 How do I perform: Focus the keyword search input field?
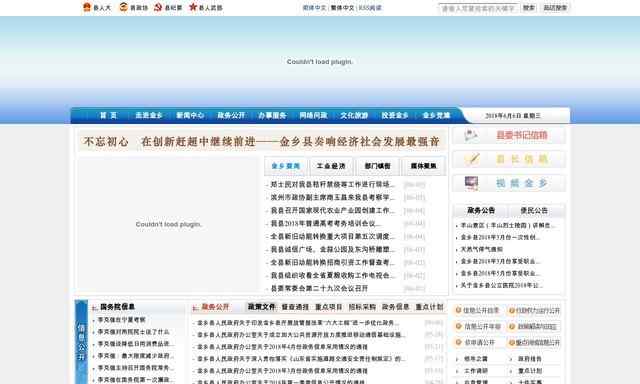pyautogui.click(x=478, y=8)
